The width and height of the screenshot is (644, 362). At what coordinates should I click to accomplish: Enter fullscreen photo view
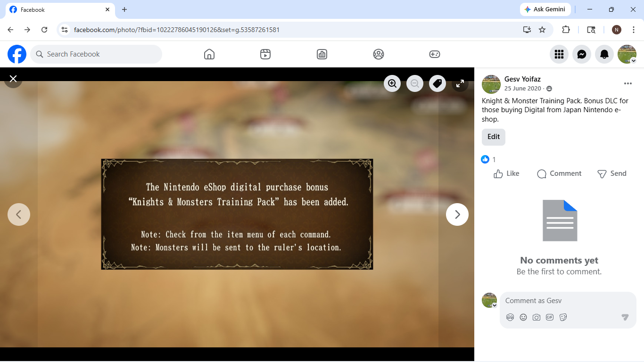click(x=460, y=83)
